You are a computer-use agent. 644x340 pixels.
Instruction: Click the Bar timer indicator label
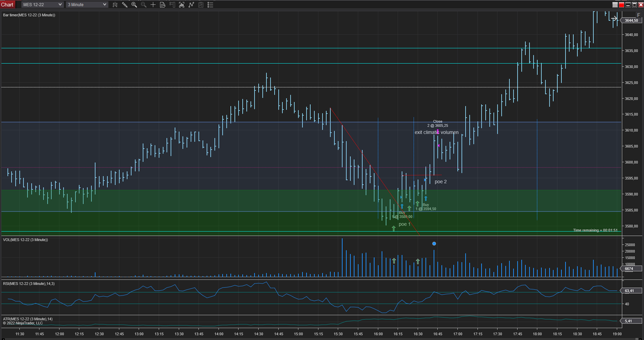pyautogui.click(x=29, y=15)
